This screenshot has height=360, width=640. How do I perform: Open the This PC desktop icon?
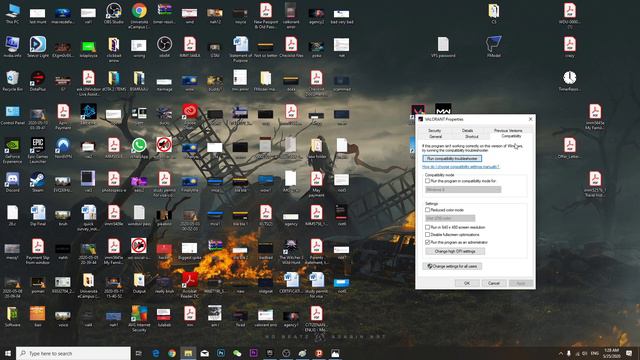(x=13, y=13)
